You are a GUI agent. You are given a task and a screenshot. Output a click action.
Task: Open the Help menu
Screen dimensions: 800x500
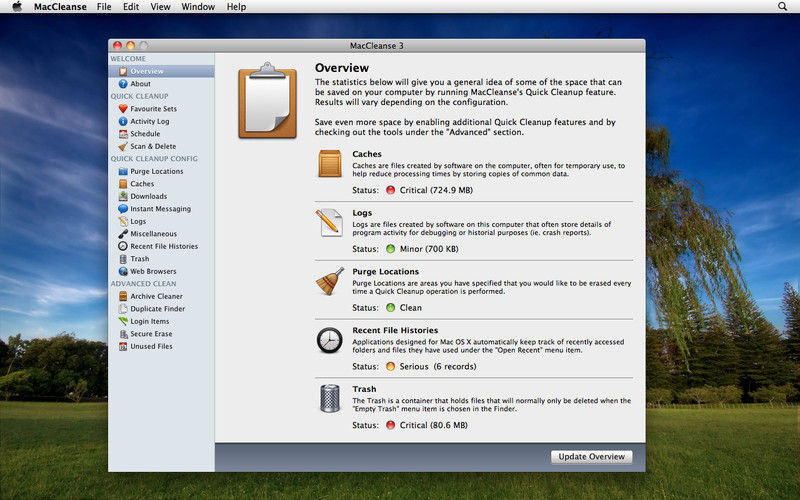coord(236,7)
